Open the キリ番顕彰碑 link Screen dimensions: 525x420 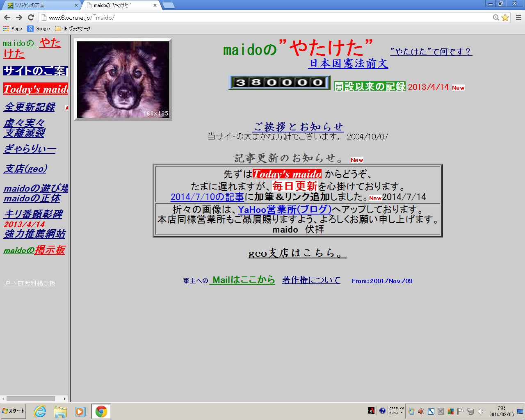point(33,214)
